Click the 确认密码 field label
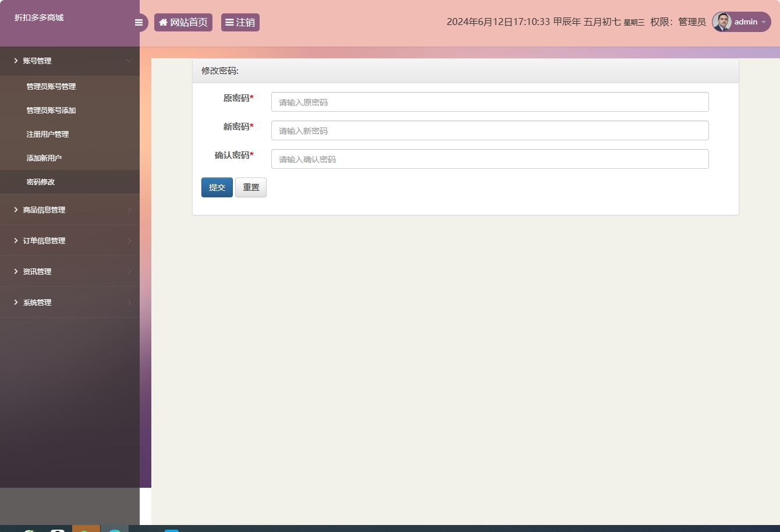The width and height of the screenshot is (780, 532). (234, 155)
